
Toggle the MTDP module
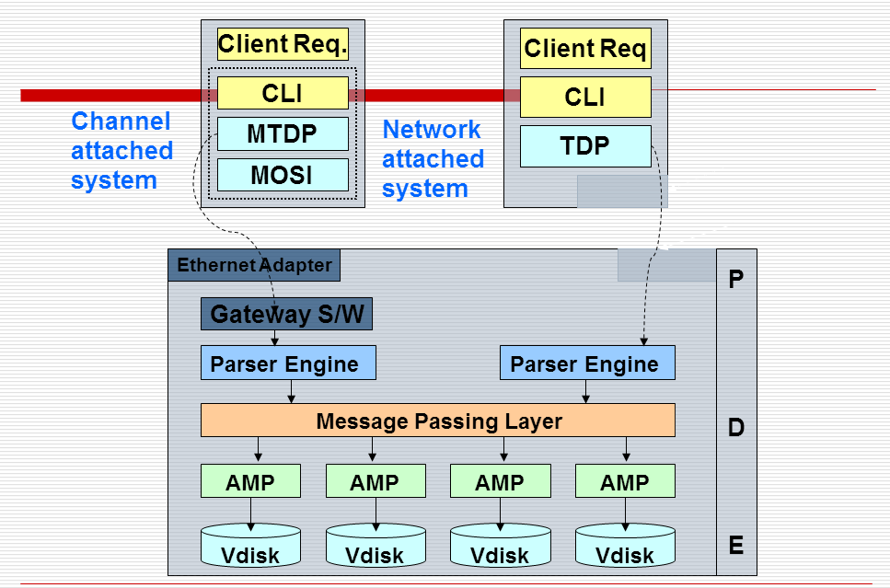tap(282, 133)
